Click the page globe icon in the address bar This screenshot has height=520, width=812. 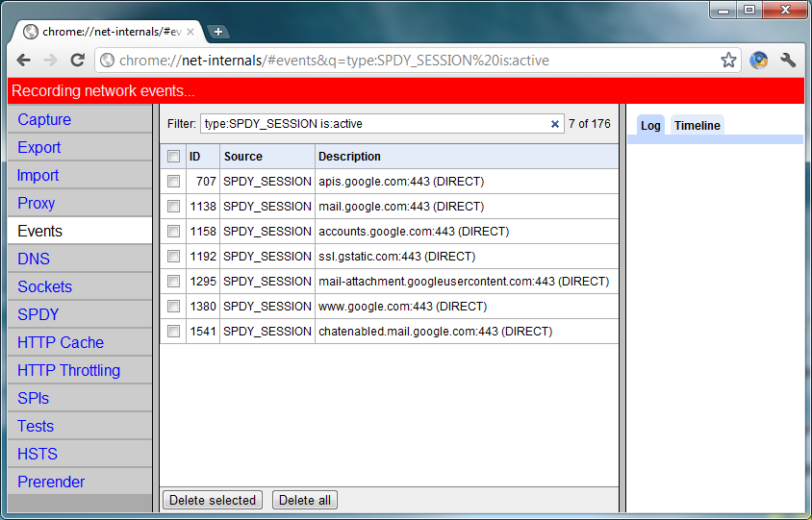(x=107, y=61)
